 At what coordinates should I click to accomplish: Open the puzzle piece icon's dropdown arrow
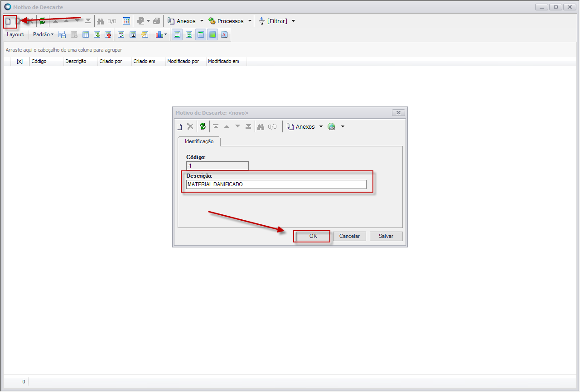(148, 21)
